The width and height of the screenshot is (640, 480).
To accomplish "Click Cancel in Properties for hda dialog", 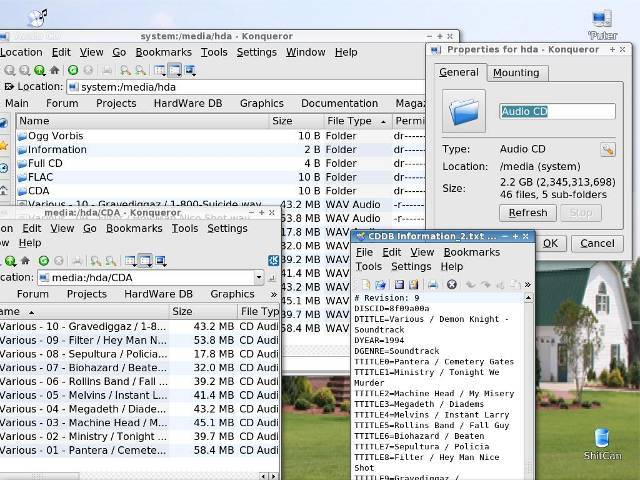I will coord(597,244).
